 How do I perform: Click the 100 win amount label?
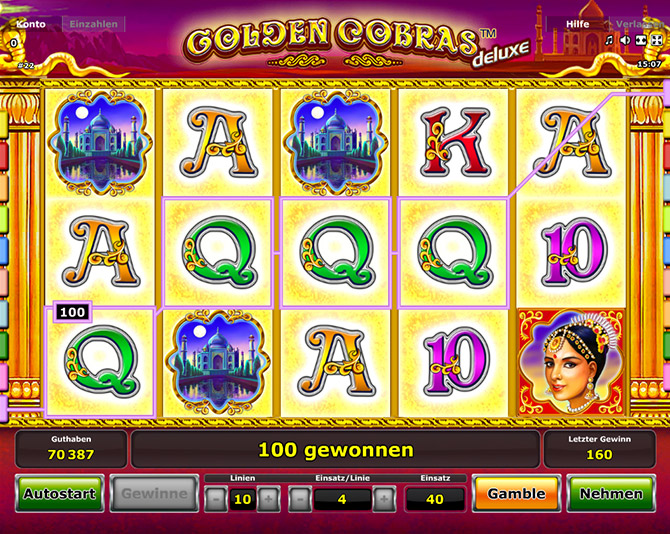(72, 312)
